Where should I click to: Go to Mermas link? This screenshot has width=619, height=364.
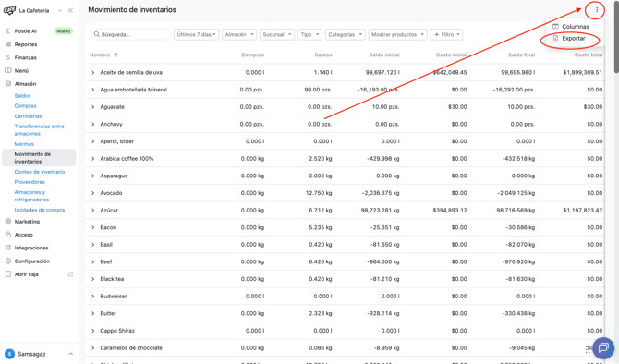24,144
